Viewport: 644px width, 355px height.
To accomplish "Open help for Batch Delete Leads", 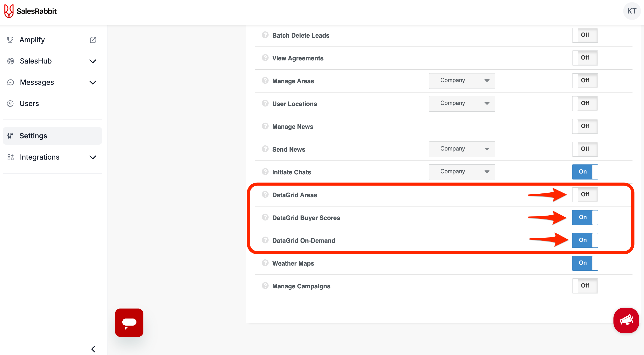I will click(x=265, y=35).
